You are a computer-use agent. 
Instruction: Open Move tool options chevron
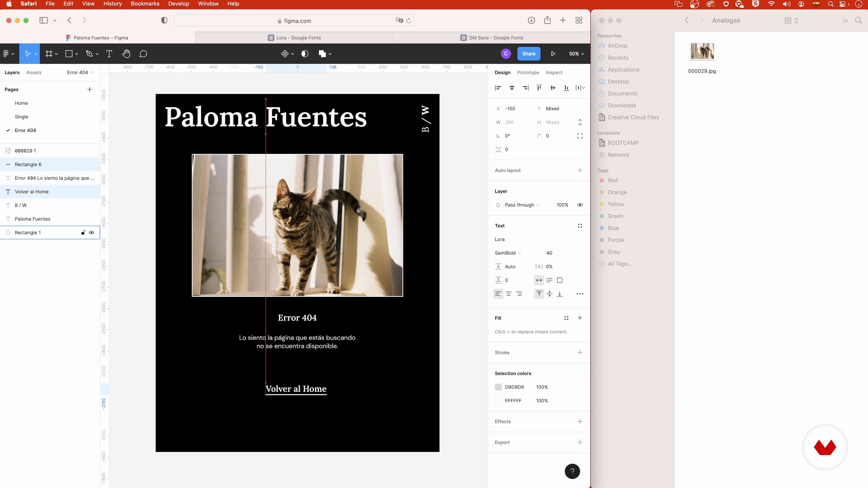[36, 54]
